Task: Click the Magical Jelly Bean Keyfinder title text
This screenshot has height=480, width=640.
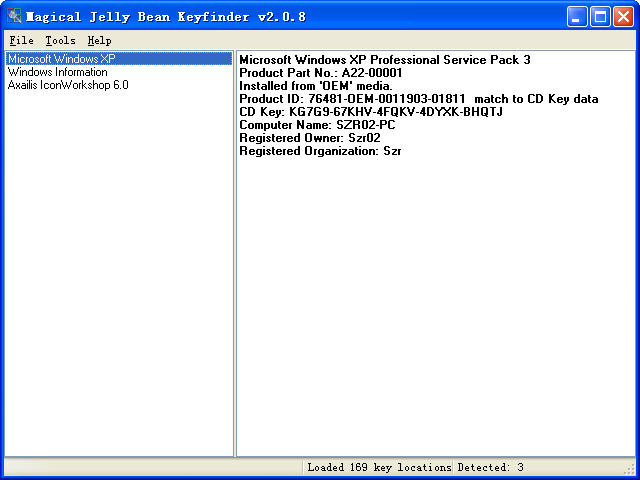Action: 166,17
